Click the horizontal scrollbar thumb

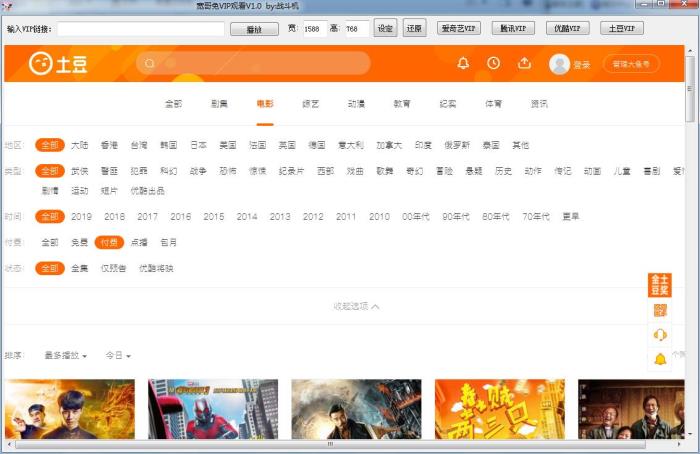tap(330, 444)
